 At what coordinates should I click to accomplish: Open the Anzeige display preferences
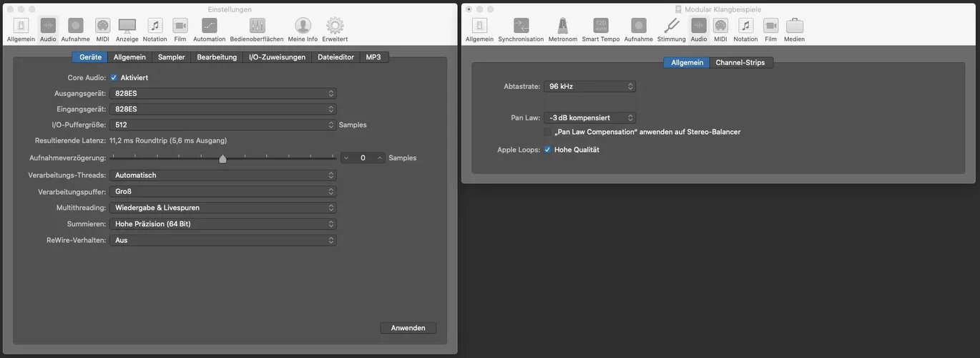point(127,30)
